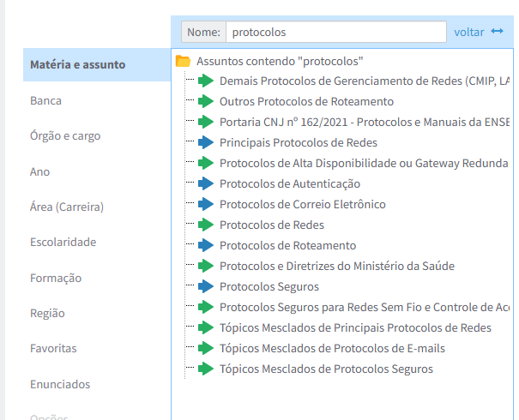Open the Enunciados filter
This screenshot has width=519, height=420.
(x=60, y=384)
